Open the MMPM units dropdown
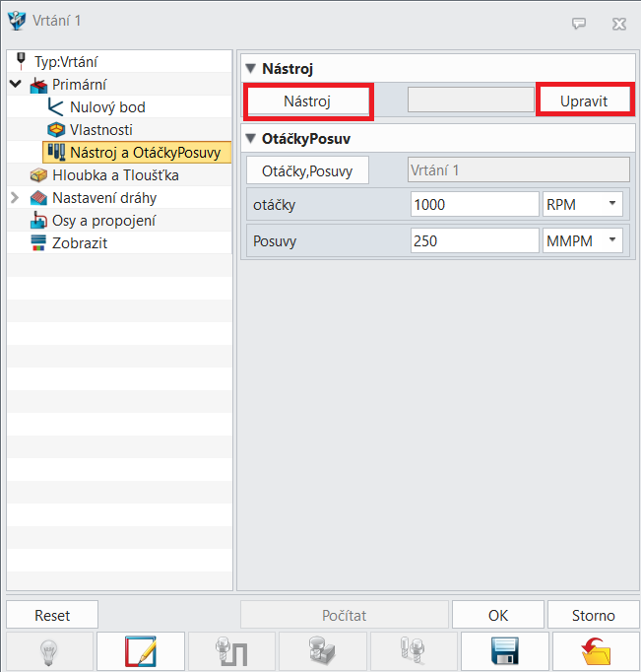This screenshot has height=672, width=641. pos(612,240)
